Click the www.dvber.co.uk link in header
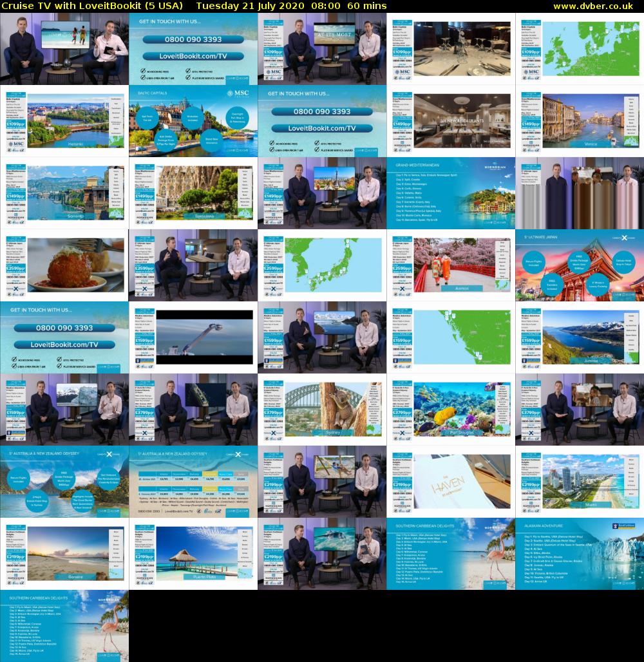 pyautogui.click(x=592, y=6)
